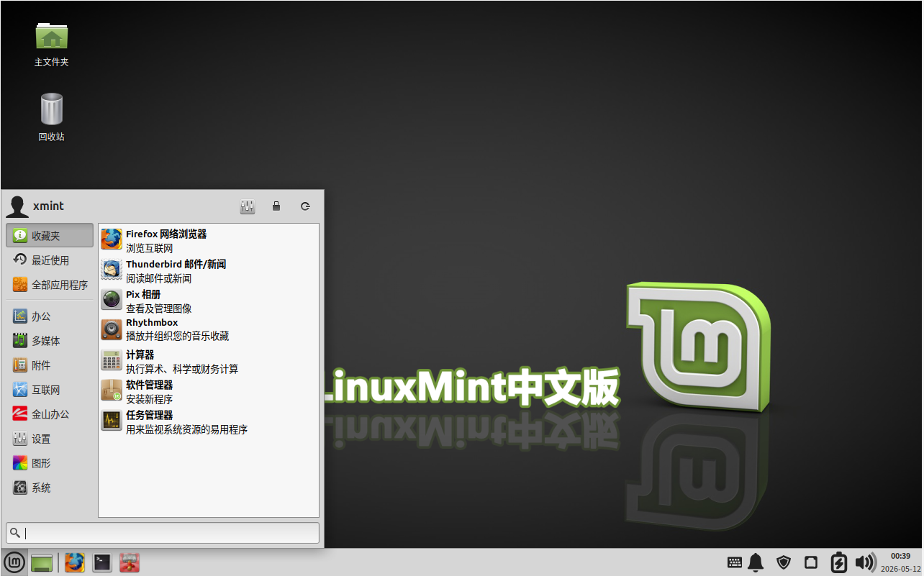The width and height of the screenshot is (924, 576).
Task: Click the shield update manager tray icon
Action: click(x=784, y=562)
